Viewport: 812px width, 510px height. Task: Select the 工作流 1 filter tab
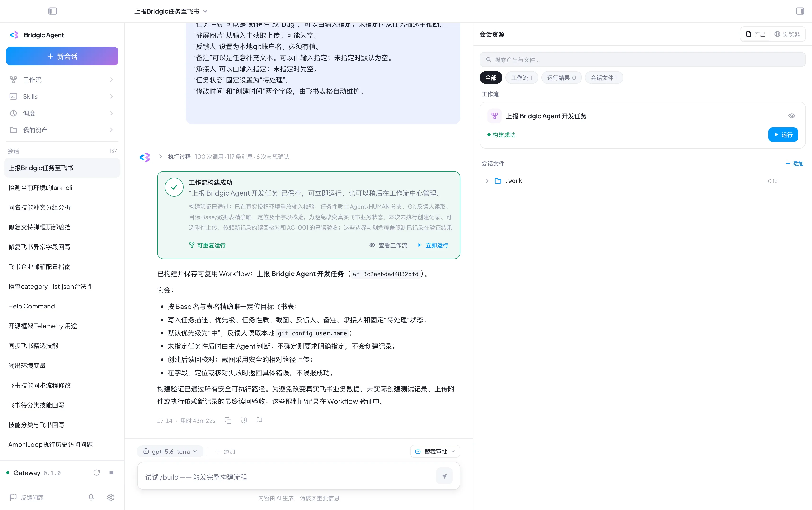(522, 78)
